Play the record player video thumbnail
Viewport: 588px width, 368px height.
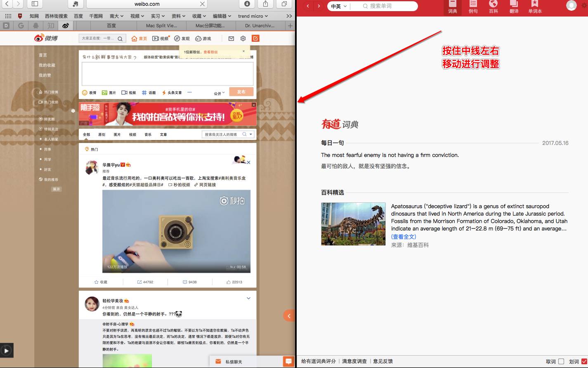(x=176, y=231)
